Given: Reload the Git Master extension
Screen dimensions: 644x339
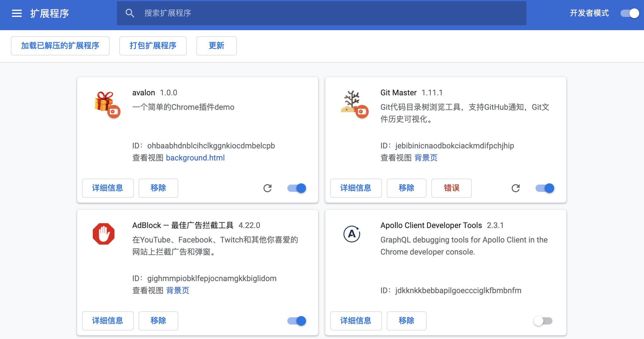Looking at the screenshot, I should point(516,188).
